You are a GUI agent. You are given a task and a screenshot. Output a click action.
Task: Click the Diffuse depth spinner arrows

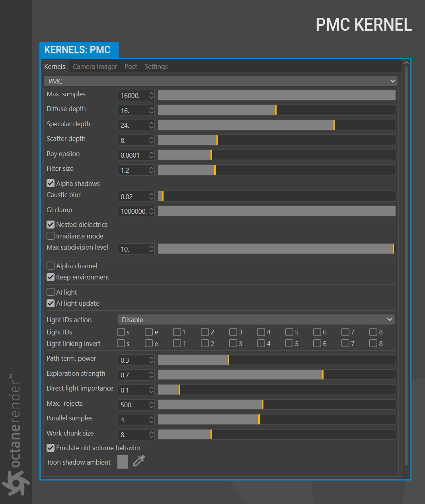[x=151, y=110]
